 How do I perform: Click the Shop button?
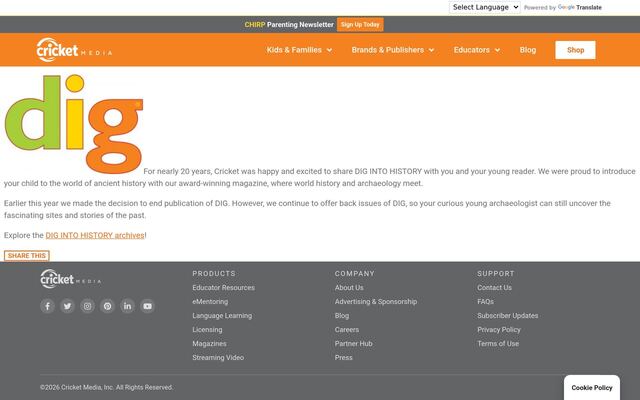pyautogui.click(x=575, y=50)
